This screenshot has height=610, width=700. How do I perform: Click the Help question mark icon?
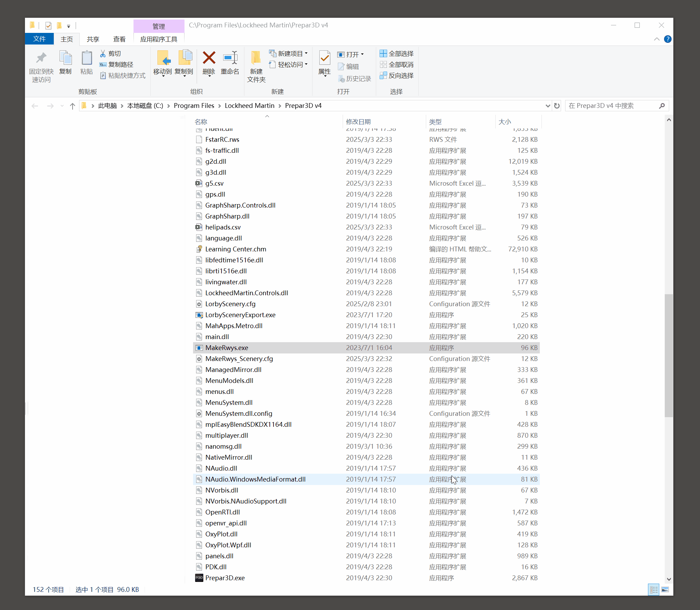(x=667, y=39)
